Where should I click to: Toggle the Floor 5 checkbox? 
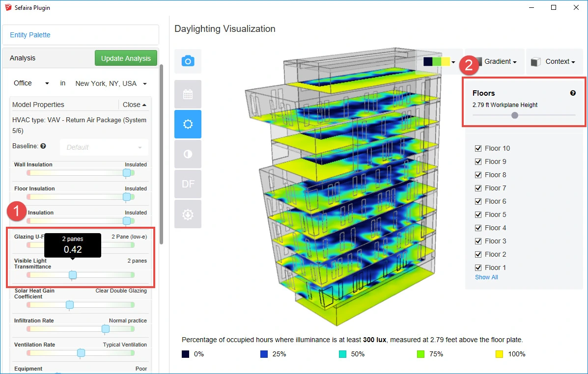478,214
